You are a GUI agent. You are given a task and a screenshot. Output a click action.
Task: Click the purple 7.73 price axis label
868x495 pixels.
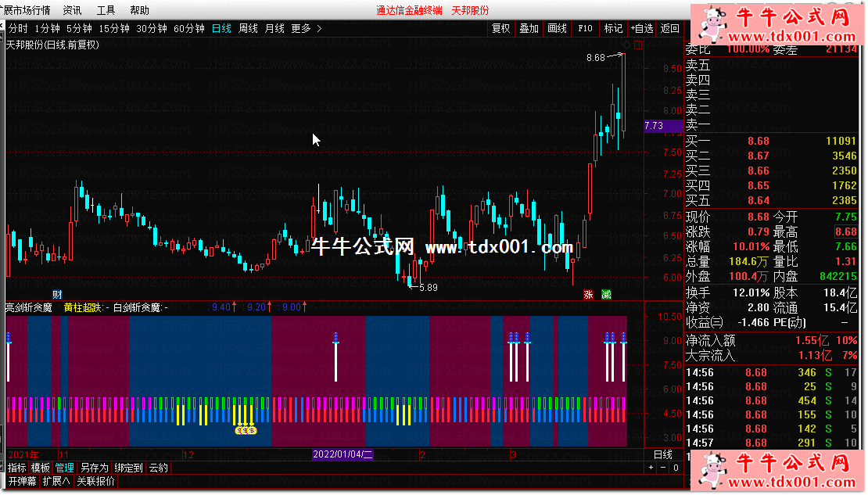pyautogui.click(x=663, y=126)
